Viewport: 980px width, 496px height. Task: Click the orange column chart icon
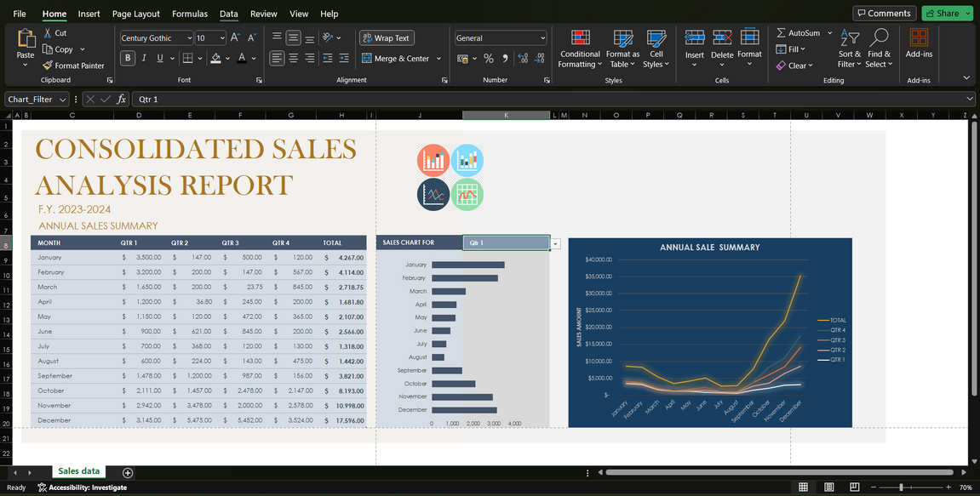[433, 161]
